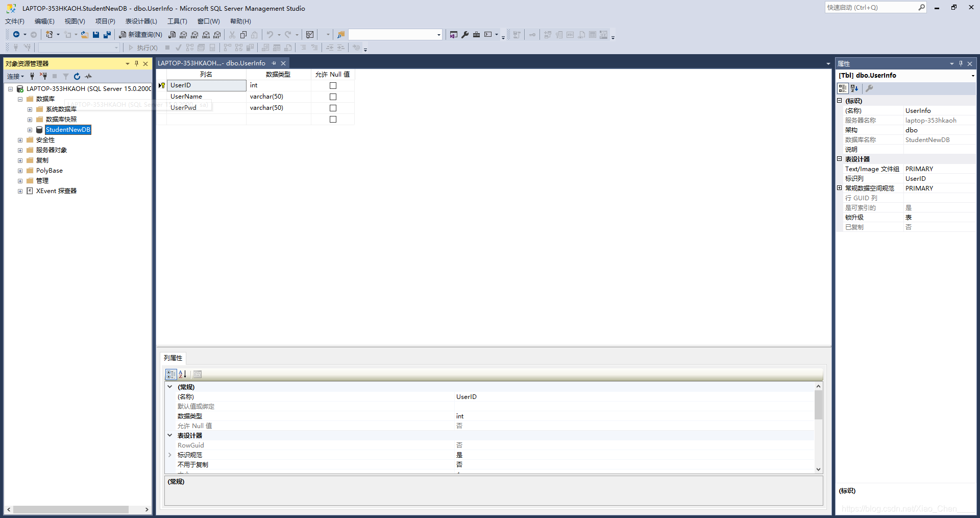Click the Open File folder icon
980x518 pixels.
point(85,35)
